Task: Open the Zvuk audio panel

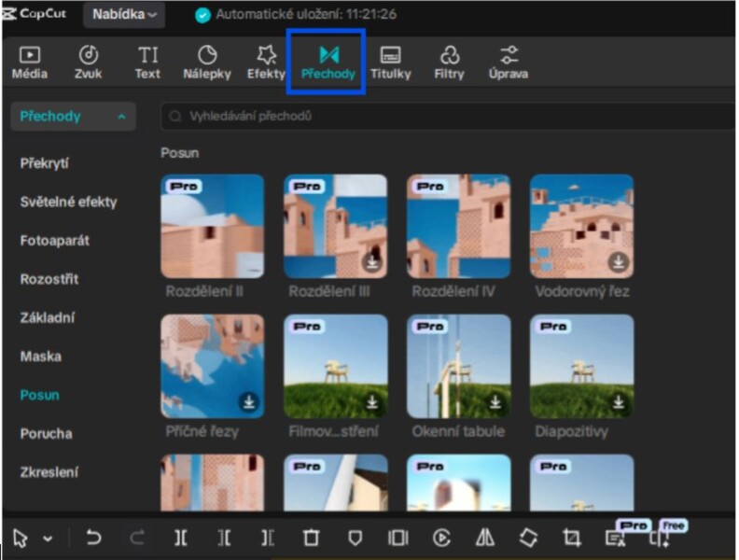Action: click(x=88, y=62)
